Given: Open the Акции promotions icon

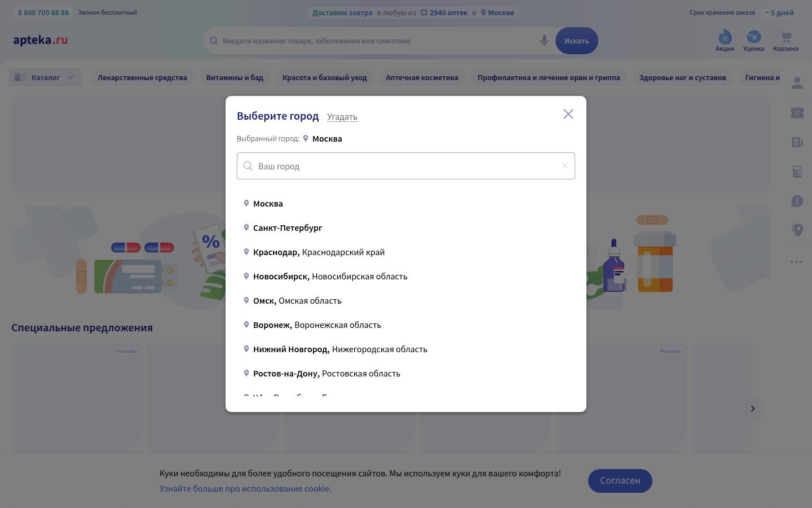Looking at the screenshot, I should (725, 41).
